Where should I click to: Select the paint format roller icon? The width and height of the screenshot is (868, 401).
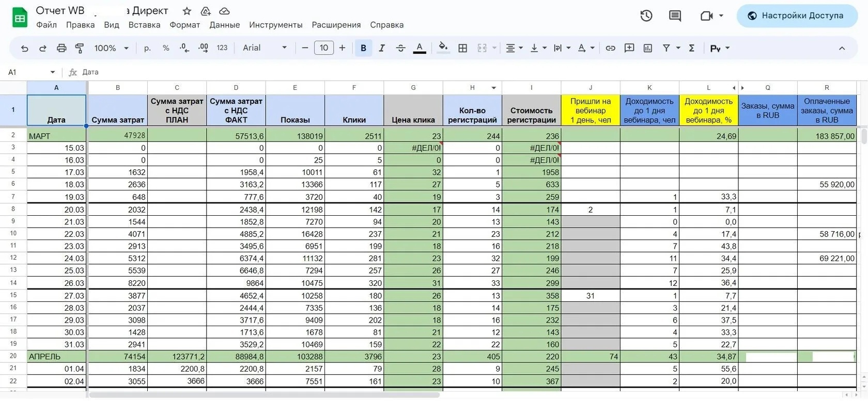coord(80,48)
